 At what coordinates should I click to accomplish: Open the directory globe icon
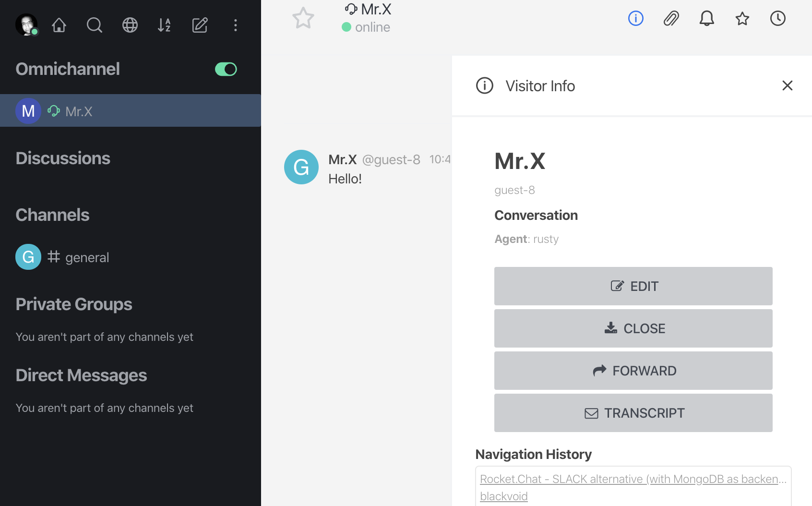pyautogui.click(x=130, y=25)
